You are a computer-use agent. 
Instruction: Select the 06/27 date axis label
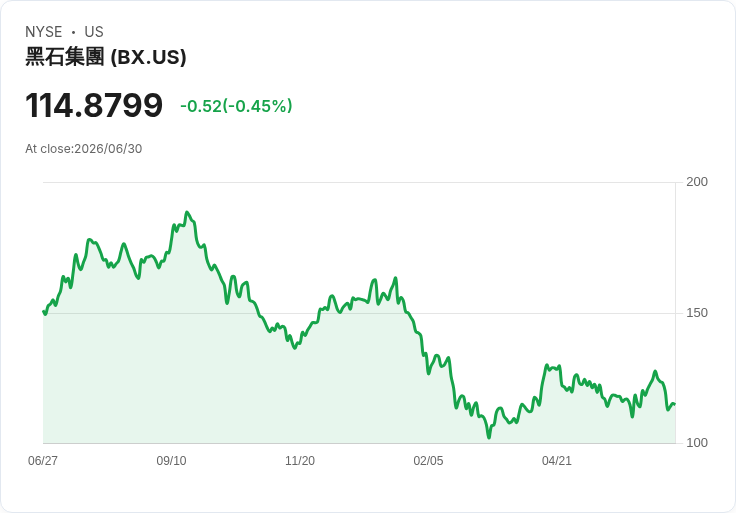pos(43,460)
